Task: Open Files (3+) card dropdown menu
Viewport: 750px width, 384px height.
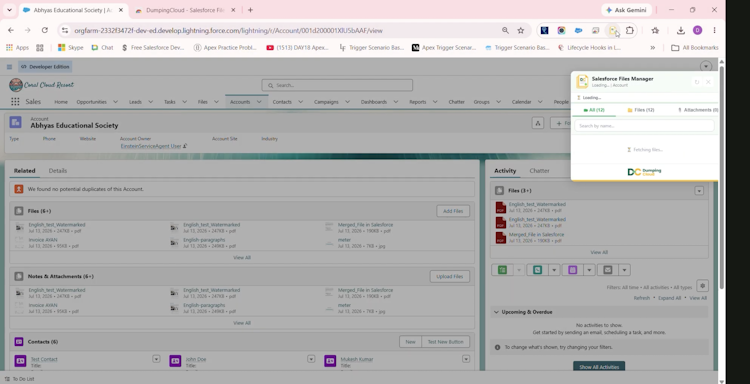Action: (x=699, y=191)
